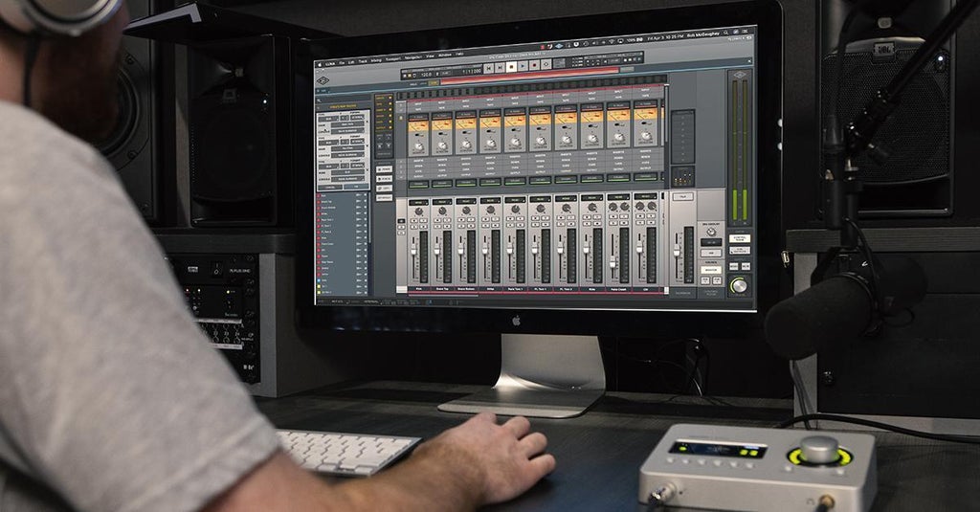Open the Kick channel tape plugin slot header
The image size is (980, 512).
pos(419,117)
